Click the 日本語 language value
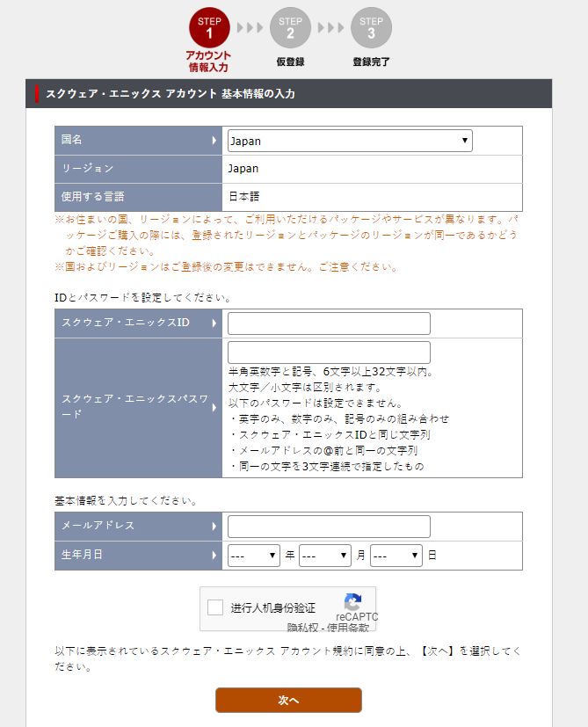588x727 pixels. (x=244, y=197)
